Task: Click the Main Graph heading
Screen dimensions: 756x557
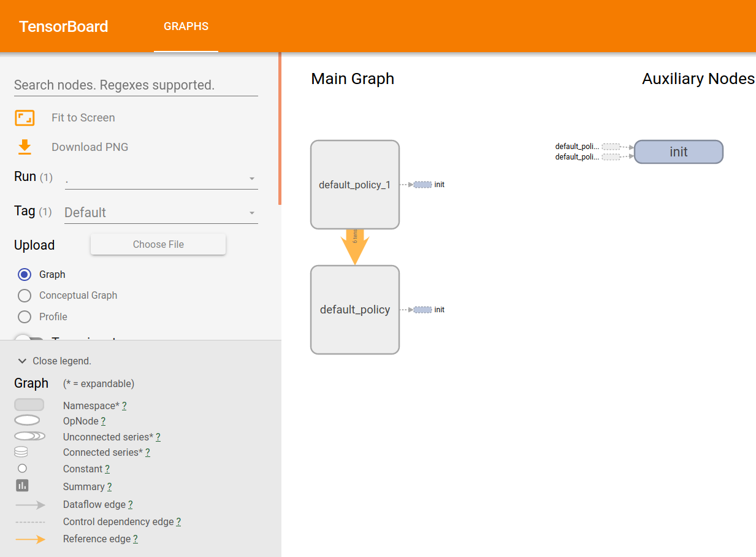Action: pos(353,79)
